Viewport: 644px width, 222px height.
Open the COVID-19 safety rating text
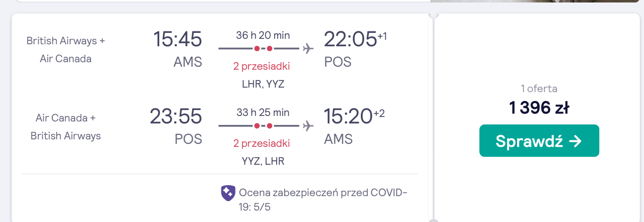tap(323, 199)
